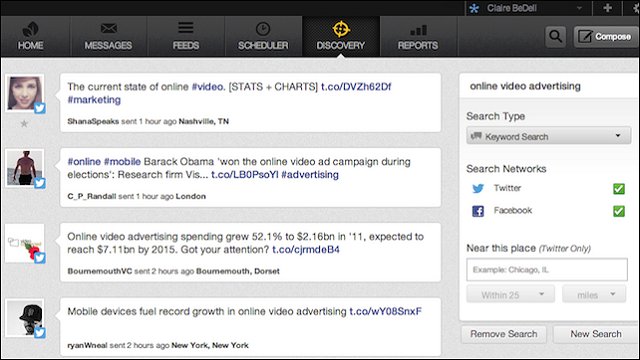The width and height of the screenshot is (640, 360).
Task: Open the Within 25 distance dropdown
Action: coord(510,294)
